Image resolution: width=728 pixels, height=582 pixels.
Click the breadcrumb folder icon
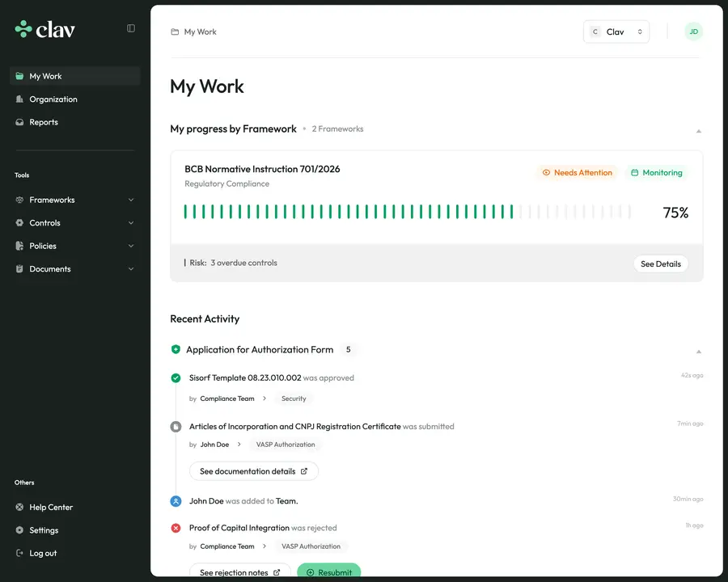[175, 32]
